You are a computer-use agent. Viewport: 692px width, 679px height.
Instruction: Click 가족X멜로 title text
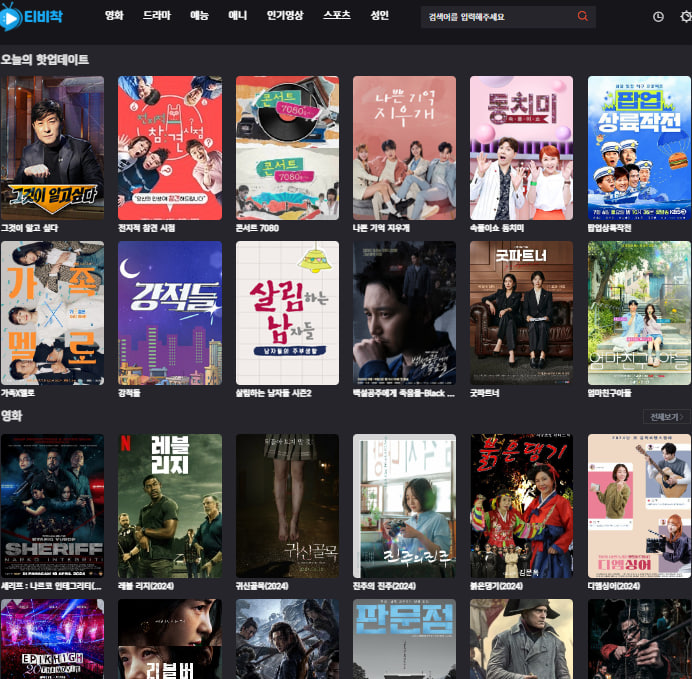point(18,393)
